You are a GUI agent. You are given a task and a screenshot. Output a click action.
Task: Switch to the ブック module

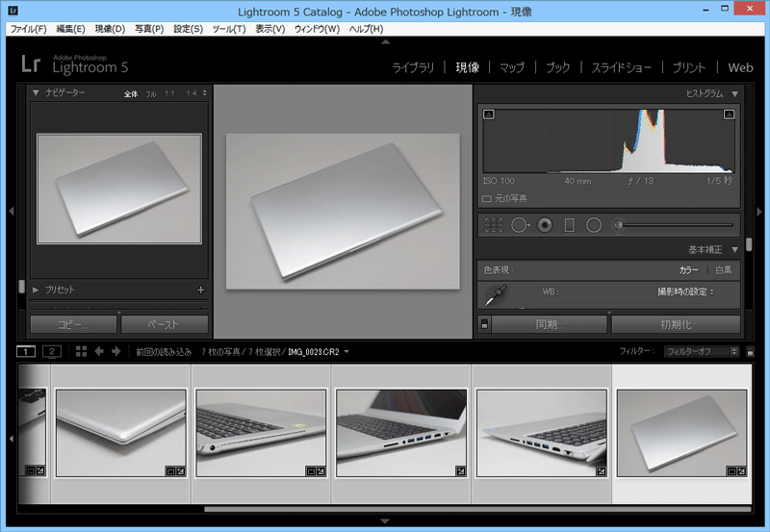[x=558, y=67]
